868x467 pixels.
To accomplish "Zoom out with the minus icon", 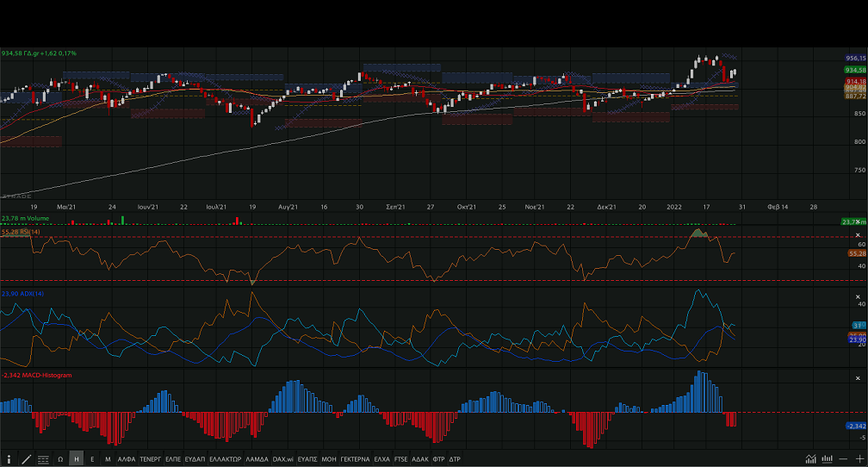I will point(844,459).
